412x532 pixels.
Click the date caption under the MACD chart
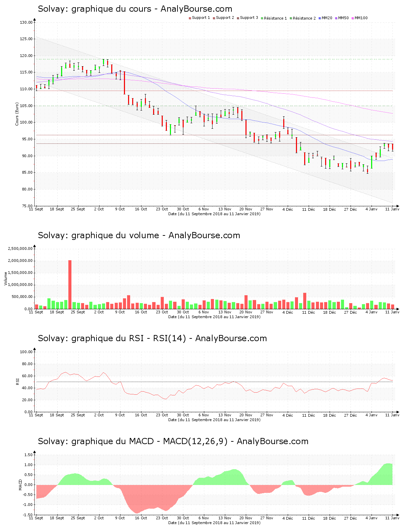[214, 523]
